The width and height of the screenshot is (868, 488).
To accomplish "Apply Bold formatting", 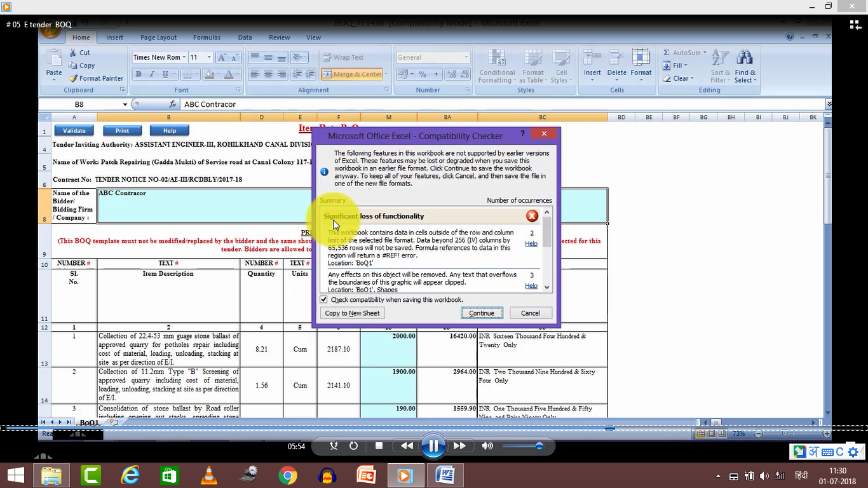I will 139,74.
